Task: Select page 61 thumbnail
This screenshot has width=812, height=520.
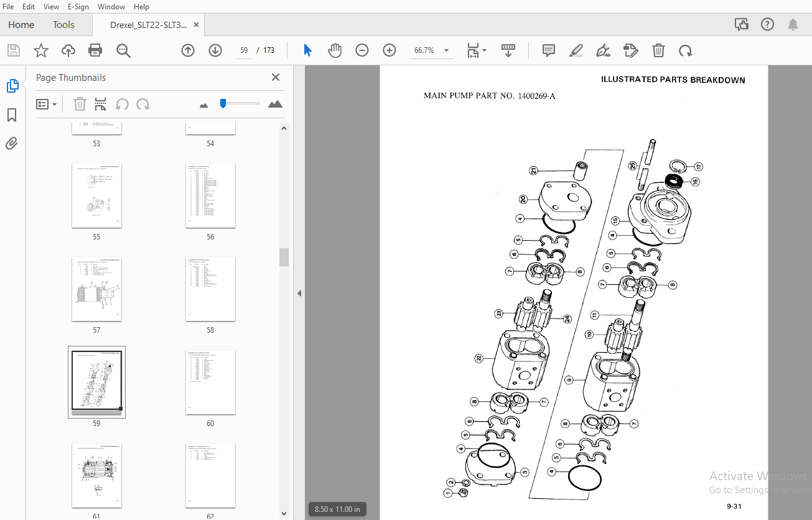Action: pos(96,476)
